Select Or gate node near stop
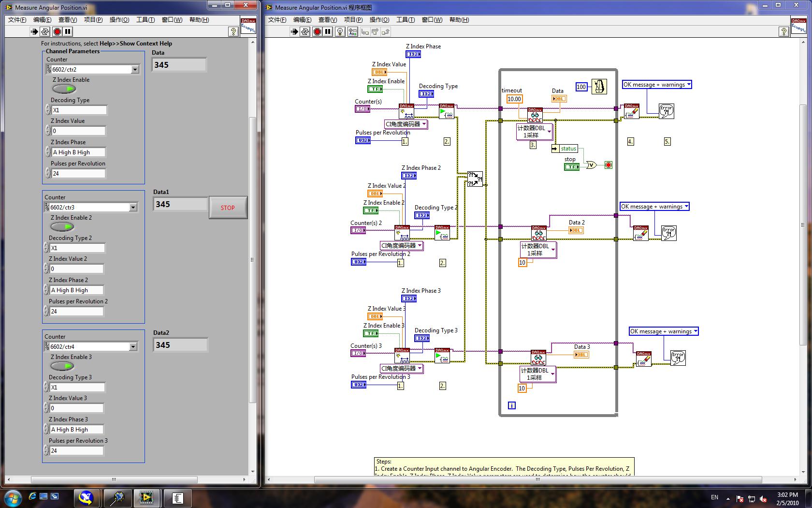Screen dimensions: 812x508 (x=592, y=165)
